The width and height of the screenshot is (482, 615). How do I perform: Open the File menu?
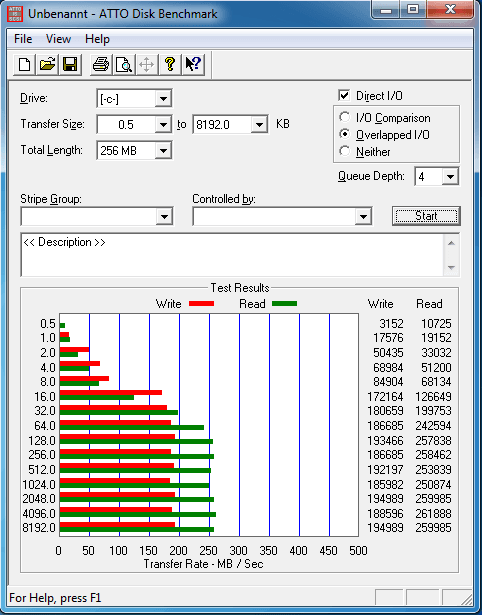pyautogui.click(x=23, y=39)
